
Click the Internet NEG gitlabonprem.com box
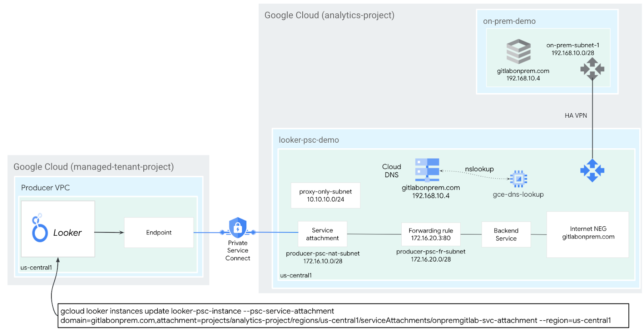tap(588, 234)
